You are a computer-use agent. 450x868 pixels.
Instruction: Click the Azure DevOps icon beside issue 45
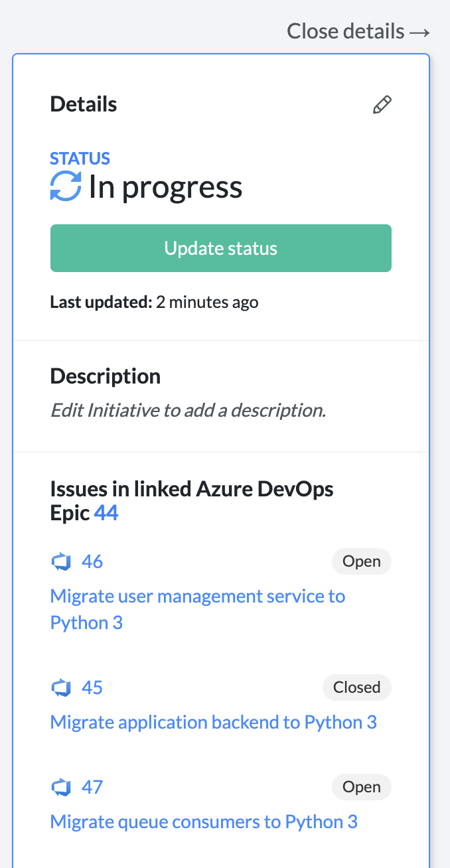[x=61, y=687]
